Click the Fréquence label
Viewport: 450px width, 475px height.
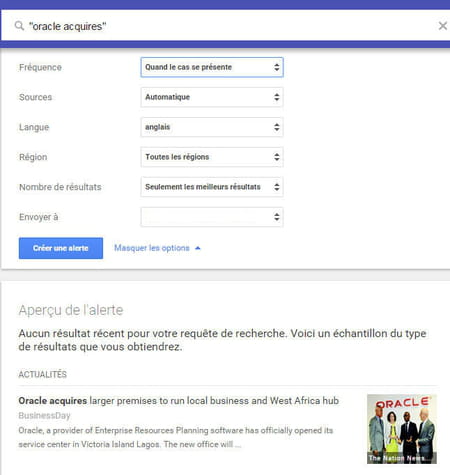(x=40, y=67)
